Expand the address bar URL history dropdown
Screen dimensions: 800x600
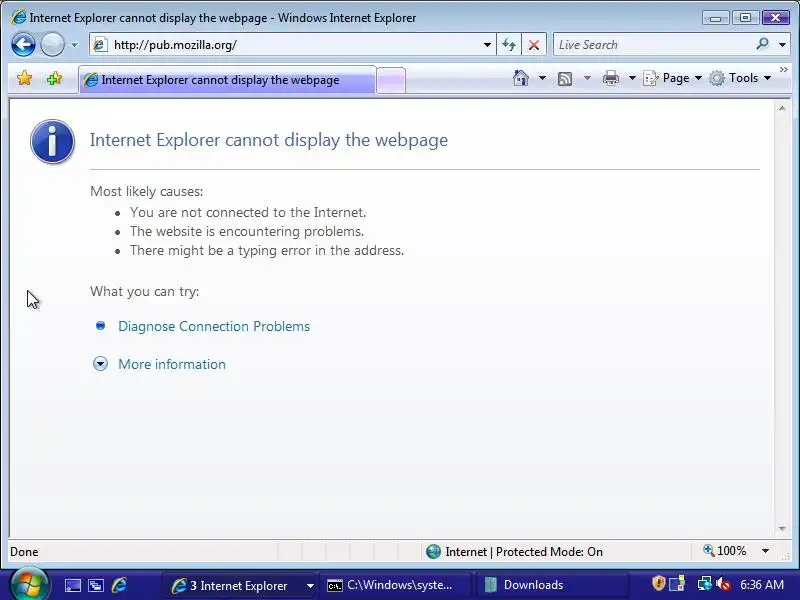point(487,45)
